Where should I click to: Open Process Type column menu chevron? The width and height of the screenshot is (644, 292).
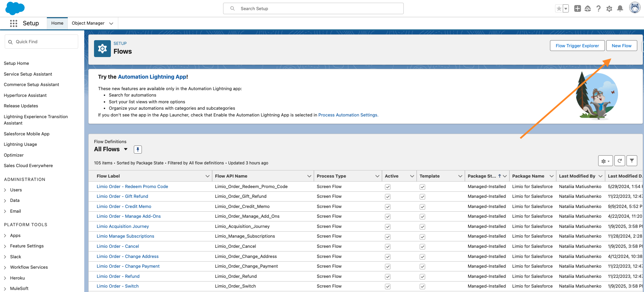pyautogui.click(x=377, y=176)
